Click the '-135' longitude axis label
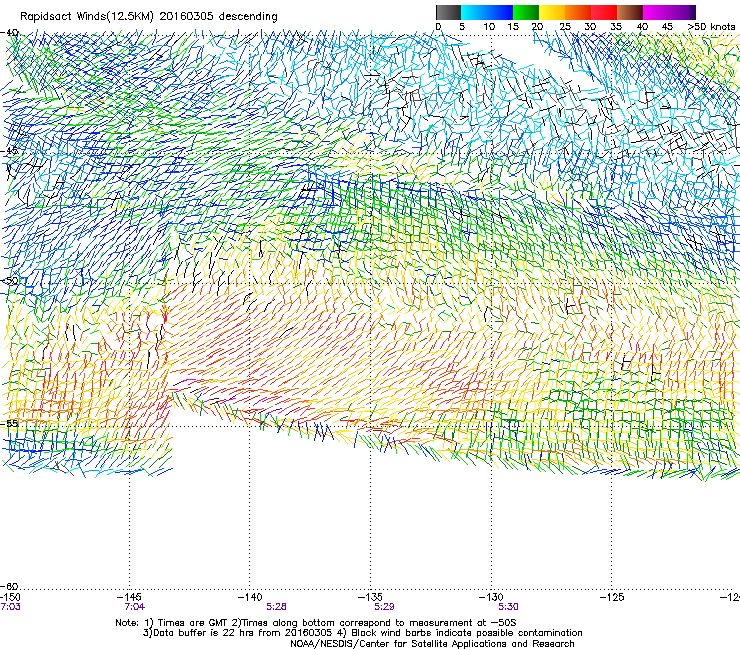 click(x=370, y=598)
